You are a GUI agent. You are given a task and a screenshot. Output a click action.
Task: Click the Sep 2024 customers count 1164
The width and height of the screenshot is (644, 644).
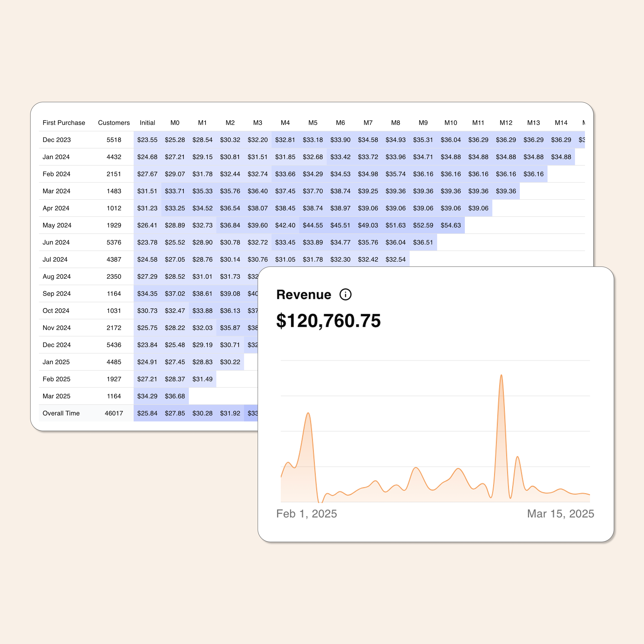coord(114,294)
